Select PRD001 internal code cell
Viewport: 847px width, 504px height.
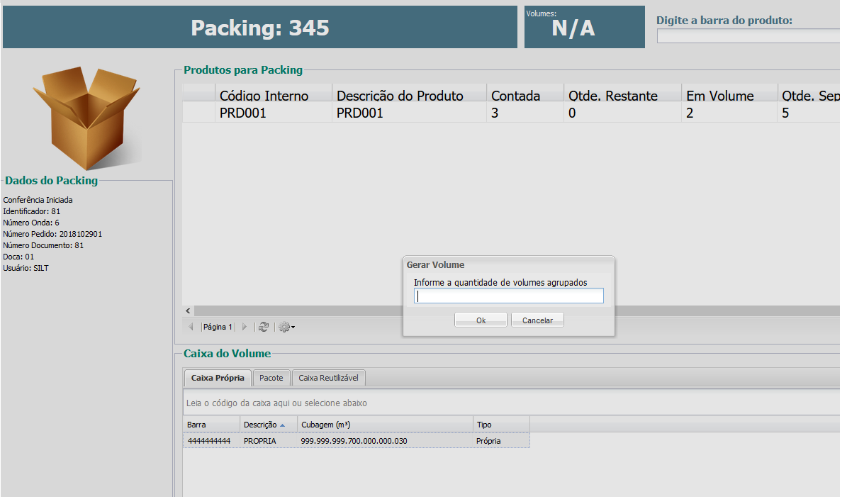tap(274, 113)
